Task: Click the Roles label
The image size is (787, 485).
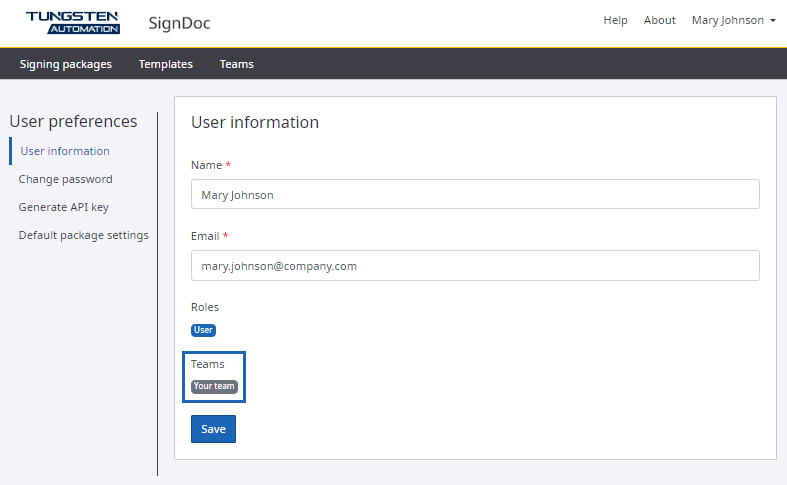Action: pos(205,307)
